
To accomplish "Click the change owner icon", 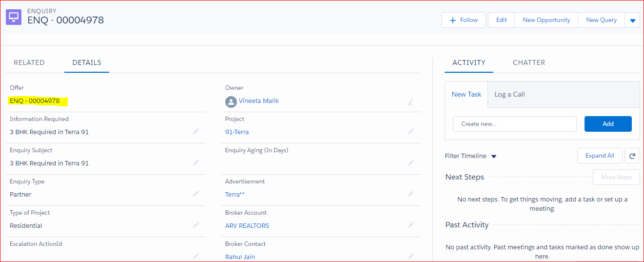I will click(x=411, y=102).
